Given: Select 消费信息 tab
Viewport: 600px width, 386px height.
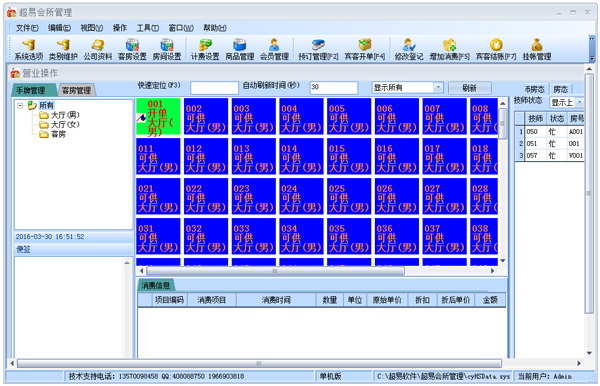Looking at the screenshot, I should (x=156, y=285).
